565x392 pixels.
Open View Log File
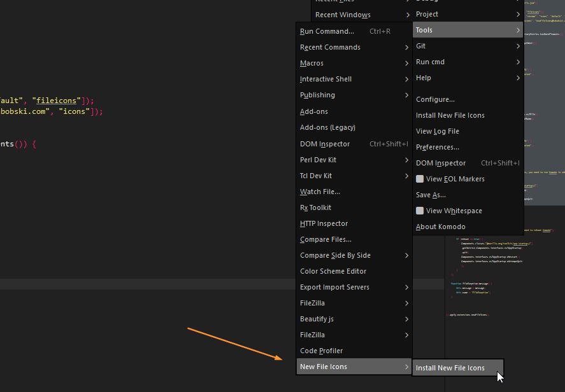468,131
